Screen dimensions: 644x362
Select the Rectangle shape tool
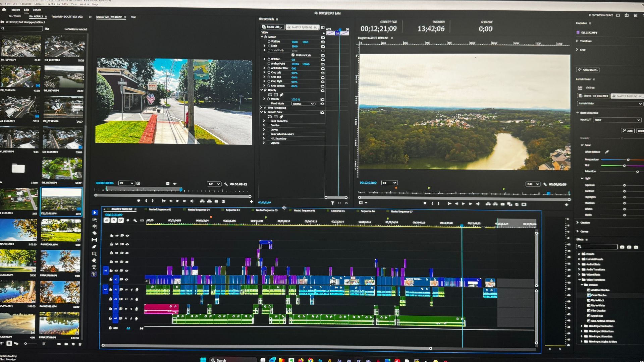(x=94, y=254)
